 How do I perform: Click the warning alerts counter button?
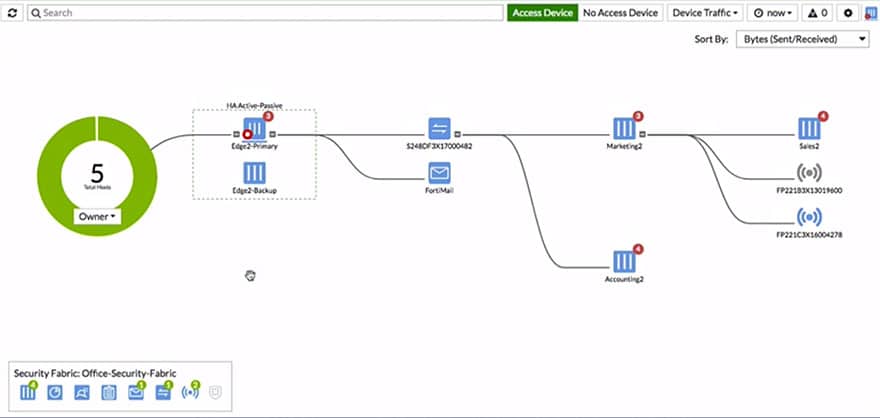(817, 12)
